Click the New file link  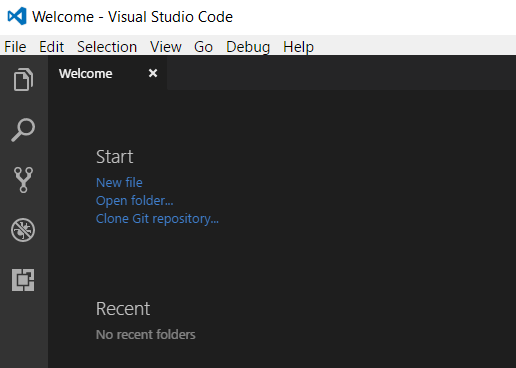(x=119, y=183)
